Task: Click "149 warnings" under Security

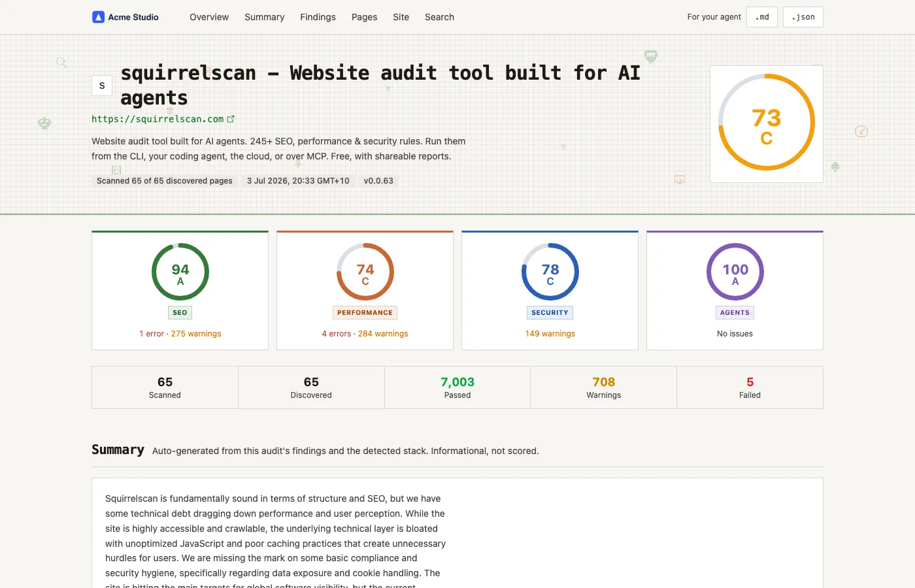Action: coord(550,334)
